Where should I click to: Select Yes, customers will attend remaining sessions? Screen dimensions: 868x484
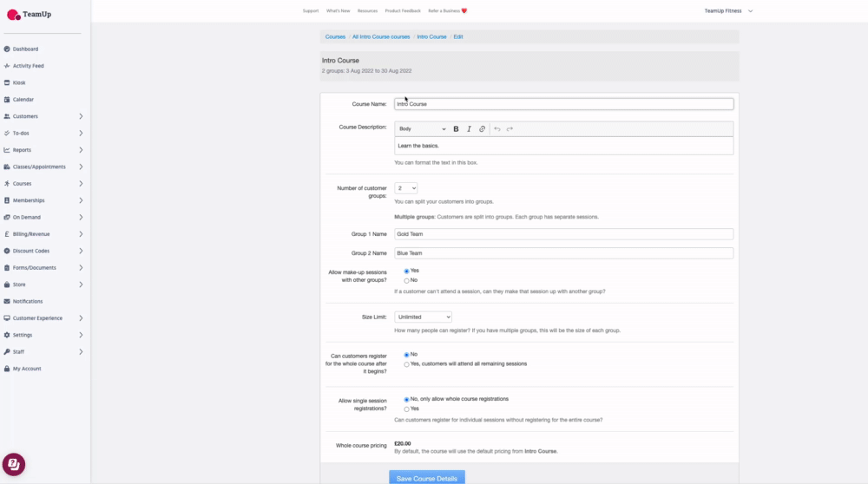(406, 364)
